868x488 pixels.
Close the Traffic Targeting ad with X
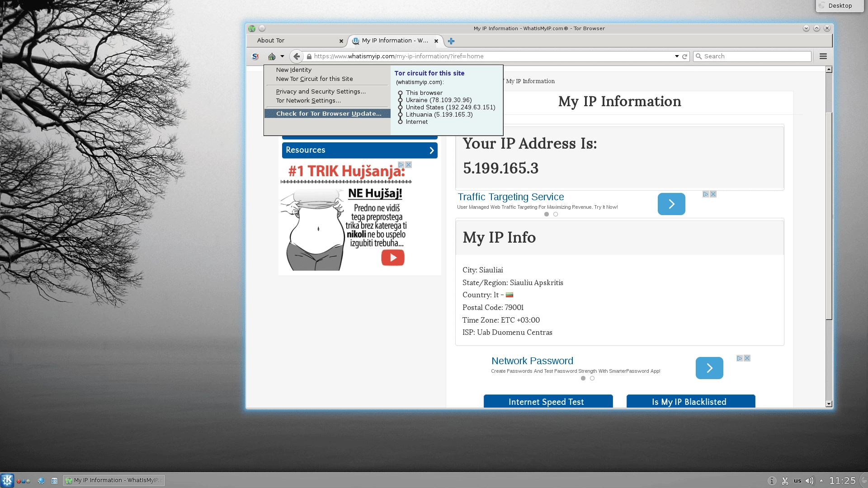coord(713,194)
